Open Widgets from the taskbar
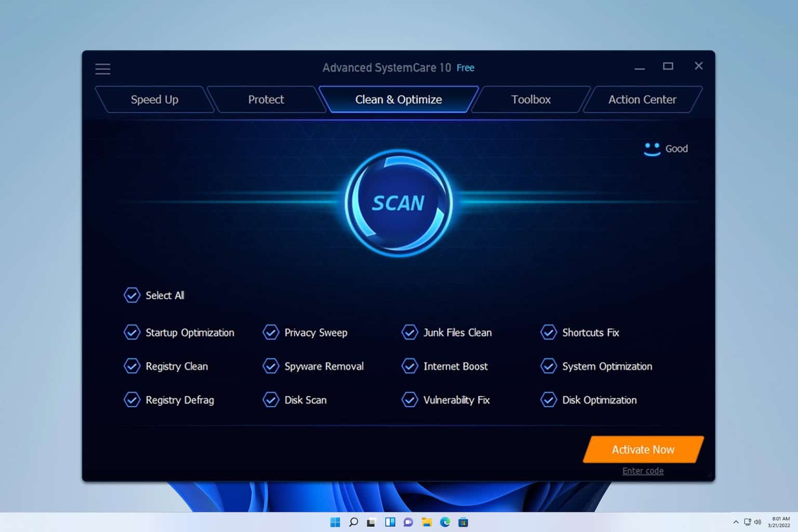The width and height of the screenshot is (798, 532). click(x=390, y=522)
